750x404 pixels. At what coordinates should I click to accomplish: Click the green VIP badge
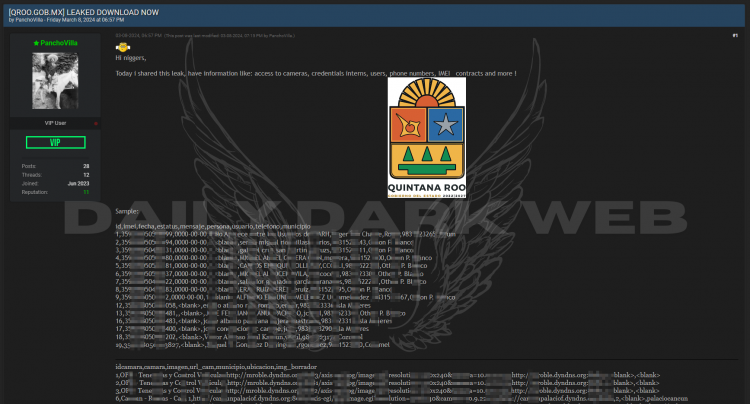pyautogui.click(x=55, y=142)
